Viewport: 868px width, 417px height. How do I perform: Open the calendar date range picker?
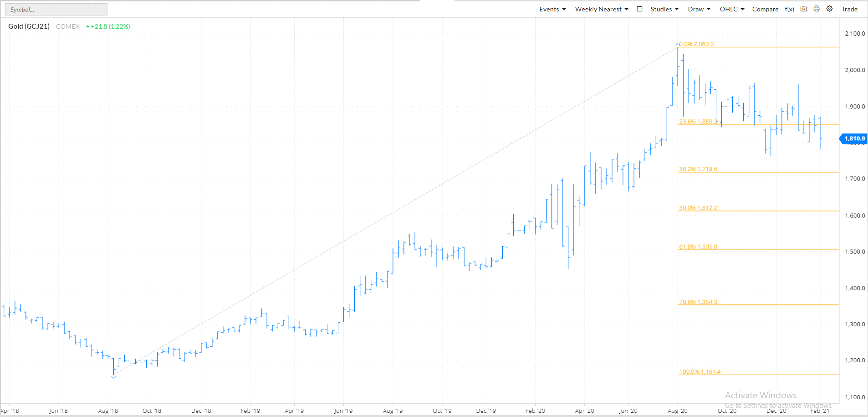click(639, 9)
